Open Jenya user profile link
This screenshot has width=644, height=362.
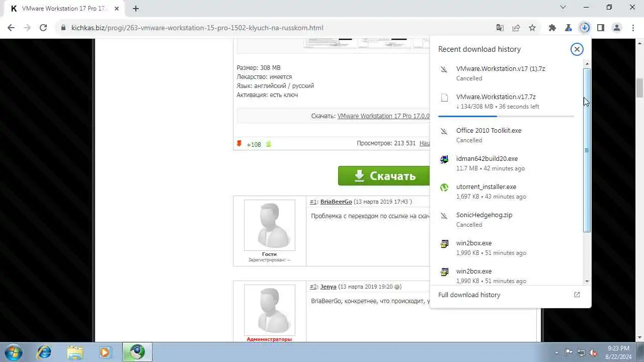329,287
